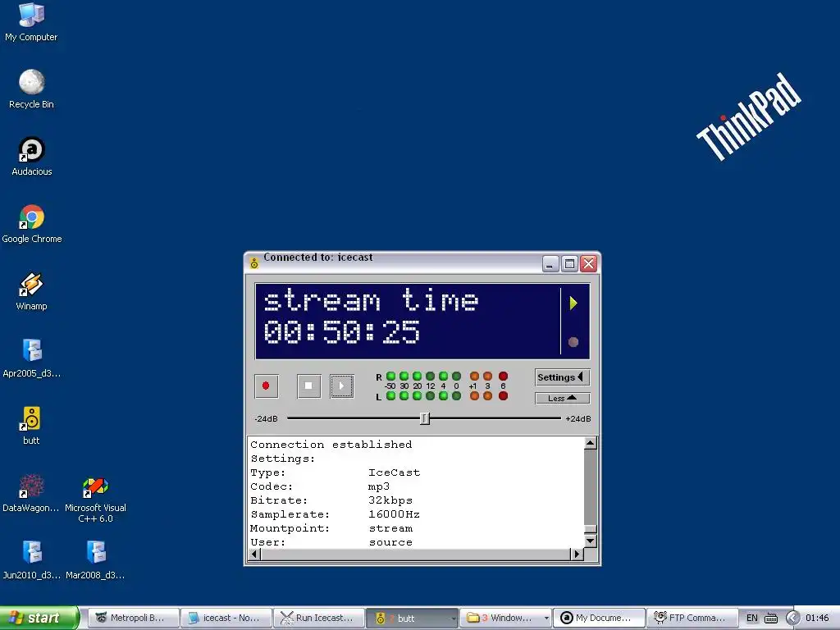Switch to the icecast - No... taskbar window
The width and height of the screenshot is (840, 630).
226,618
